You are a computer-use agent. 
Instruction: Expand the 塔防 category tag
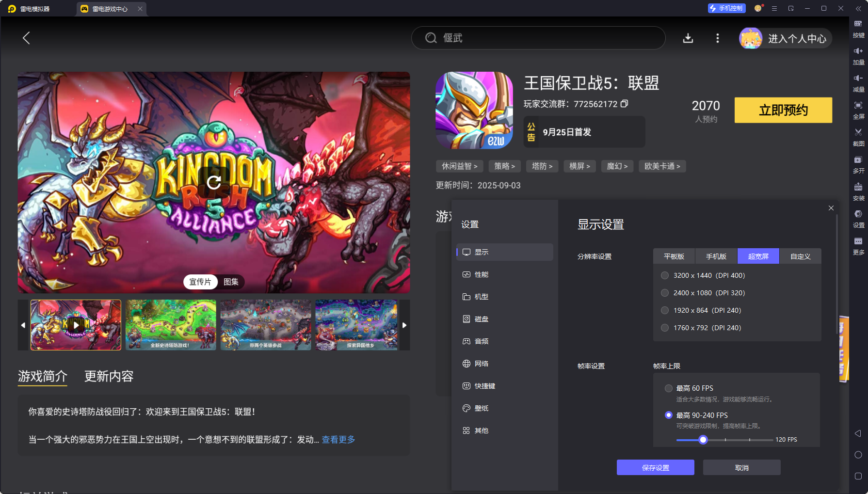click(x=542, y=166)
